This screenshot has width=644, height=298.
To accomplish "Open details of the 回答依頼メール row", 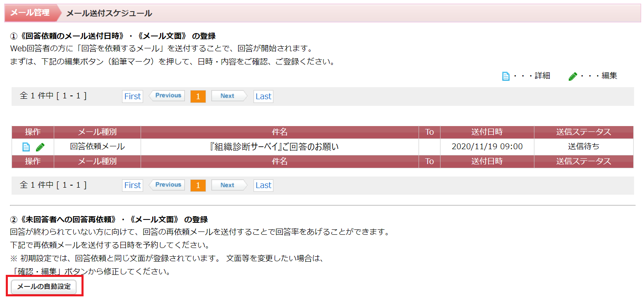I will 26,147.
